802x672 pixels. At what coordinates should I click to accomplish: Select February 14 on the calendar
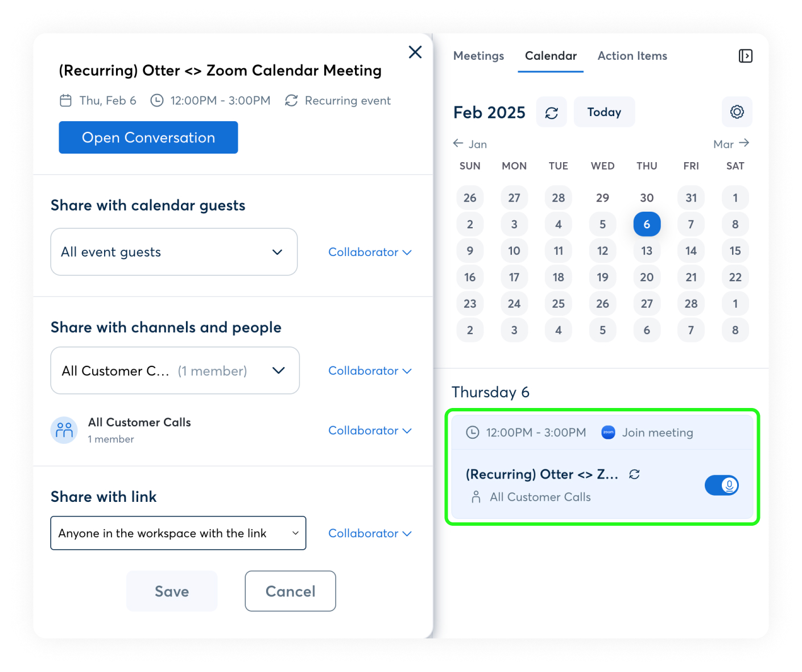pyautogui.click(x=691, y=251)
